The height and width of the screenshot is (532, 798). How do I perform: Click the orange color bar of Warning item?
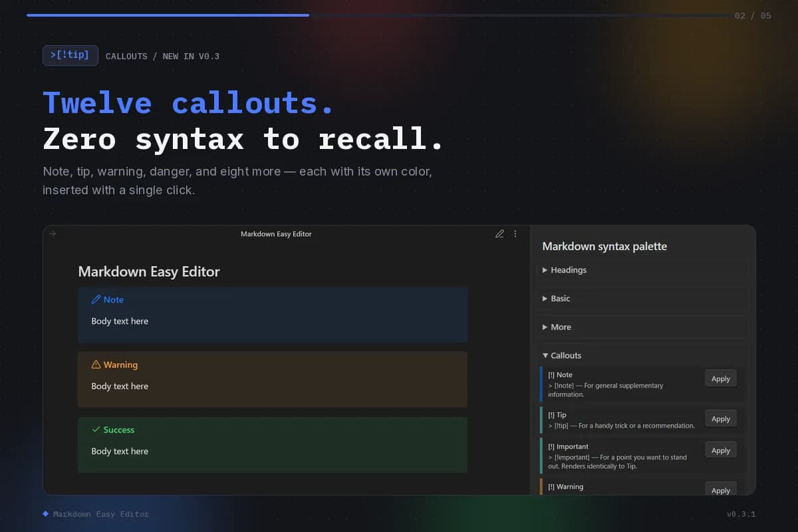541,487
